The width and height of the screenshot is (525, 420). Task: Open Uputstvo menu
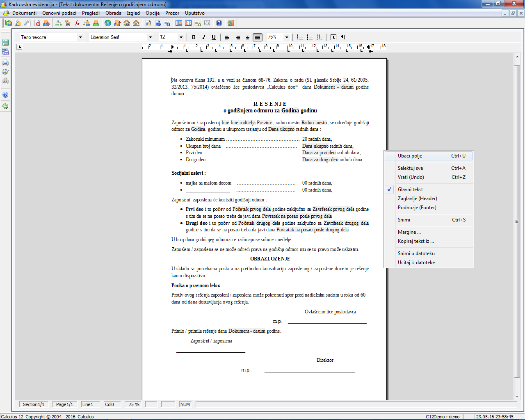[x=194, y=13]
